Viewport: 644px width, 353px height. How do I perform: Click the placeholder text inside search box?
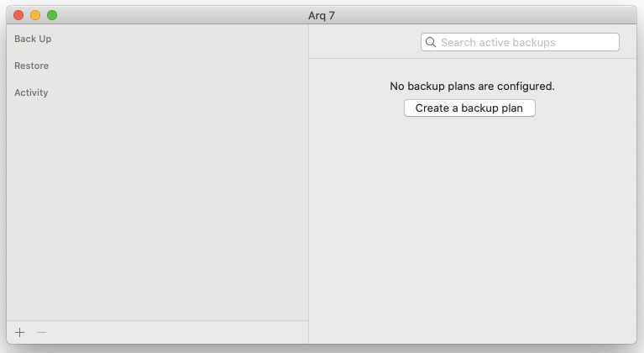pyautogui.click(x=498, y=42)
